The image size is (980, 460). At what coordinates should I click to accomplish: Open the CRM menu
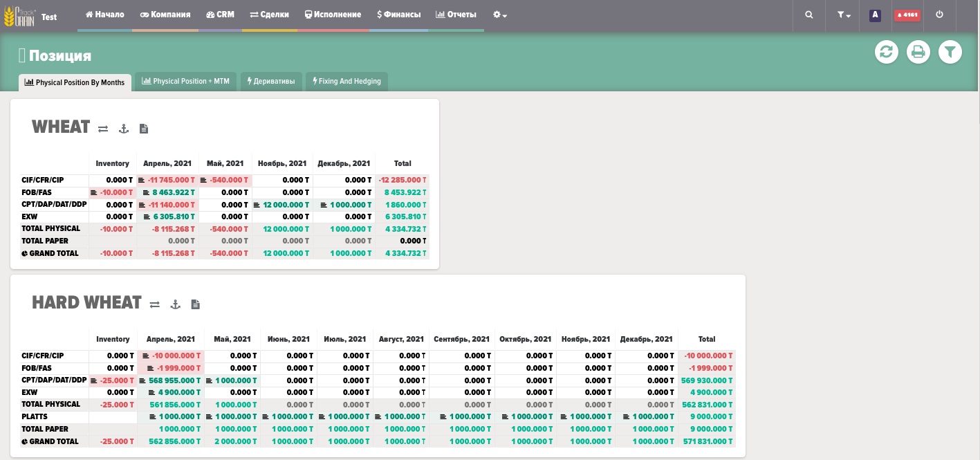221,15
